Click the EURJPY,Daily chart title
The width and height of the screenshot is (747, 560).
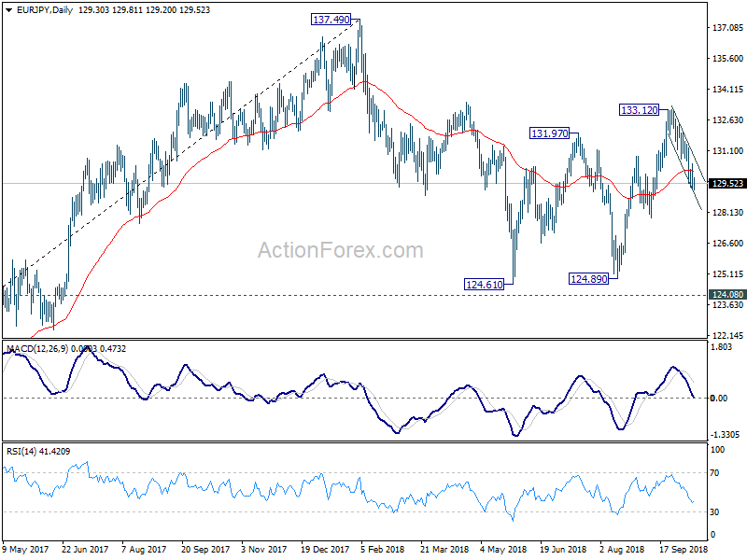pyautogui.click(x=44, y=10)
